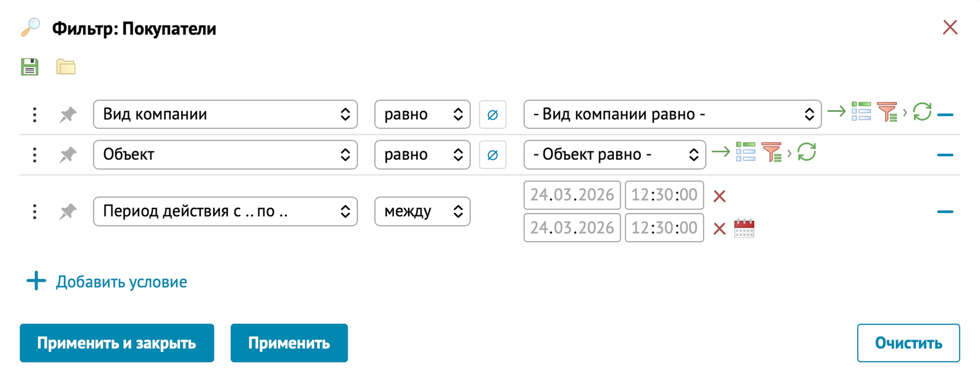The height and width of the screenshot is (381, 980).
Task: Click the list selection icon in Вид компании row
Action: 861,111
